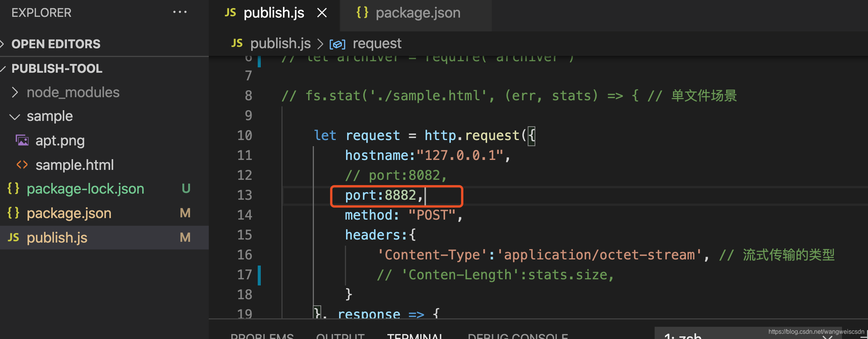
Task: Click line number 13 in the gutter
Action: [x=245, y=196]
